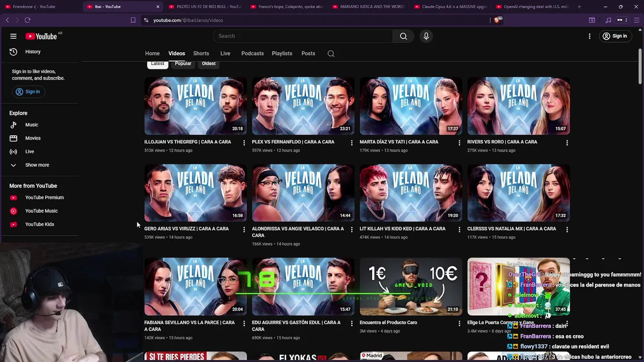
Task: Go back with browser back arrow
Action: point(7,20)
